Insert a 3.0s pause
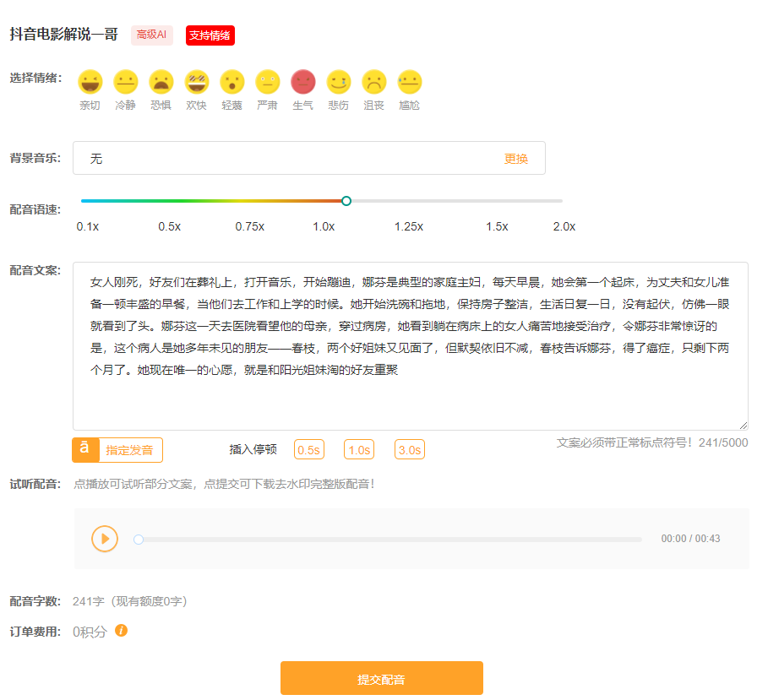The image size is (768, 700). tap(410, 449)
